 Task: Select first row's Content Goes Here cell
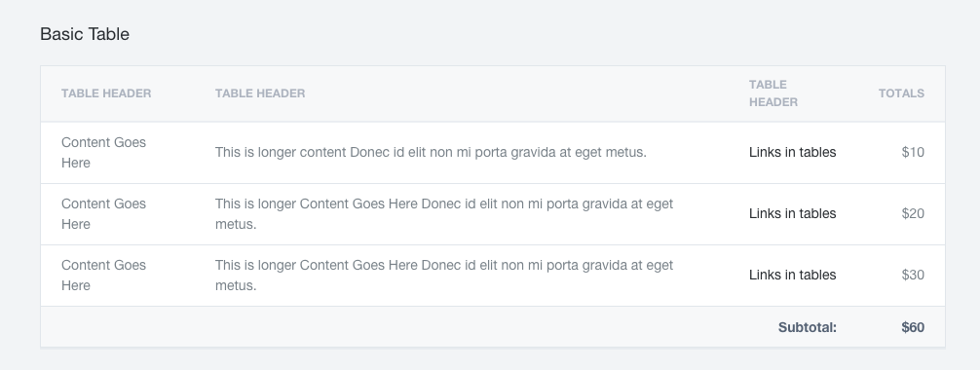104,153
